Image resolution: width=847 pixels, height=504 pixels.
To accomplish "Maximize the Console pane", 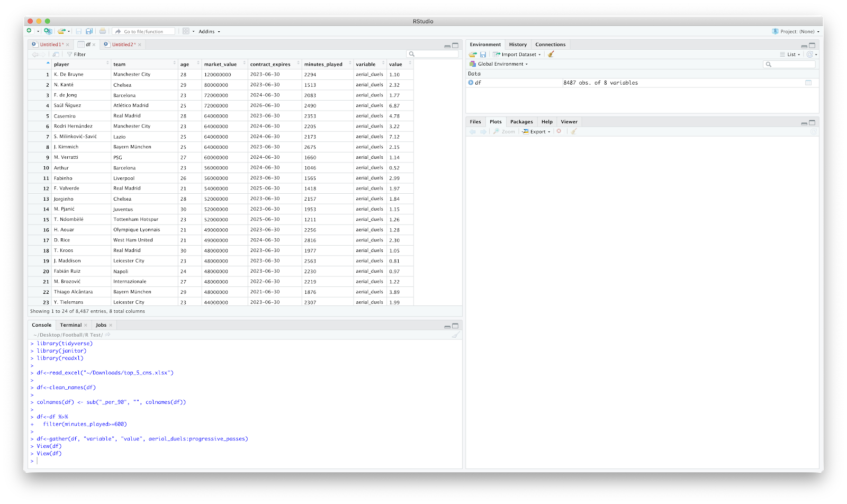I will [455, 326].
